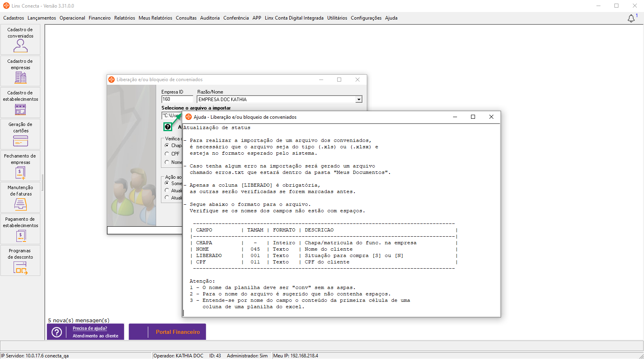
Task: Open Pagamento de estabelecimentos sidebar icon
Action: click(20, 229)
